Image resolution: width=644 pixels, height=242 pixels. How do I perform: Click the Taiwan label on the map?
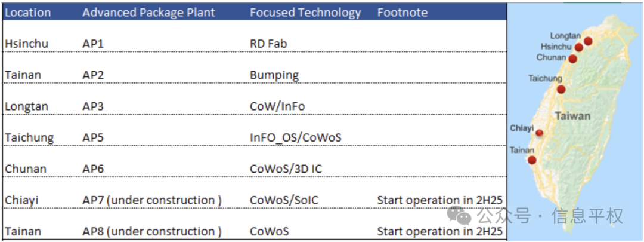[x=573, y=116]
